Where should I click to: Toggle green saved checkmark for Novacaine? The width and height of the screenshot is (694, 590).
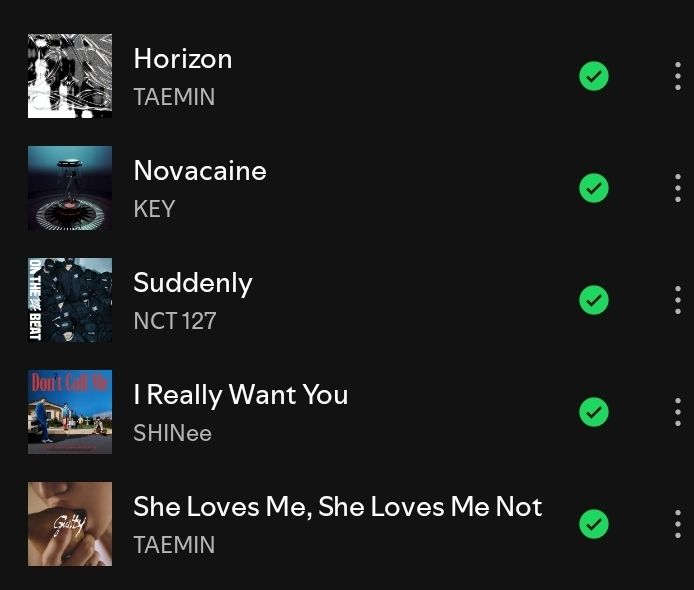click(x=594, y=188)
